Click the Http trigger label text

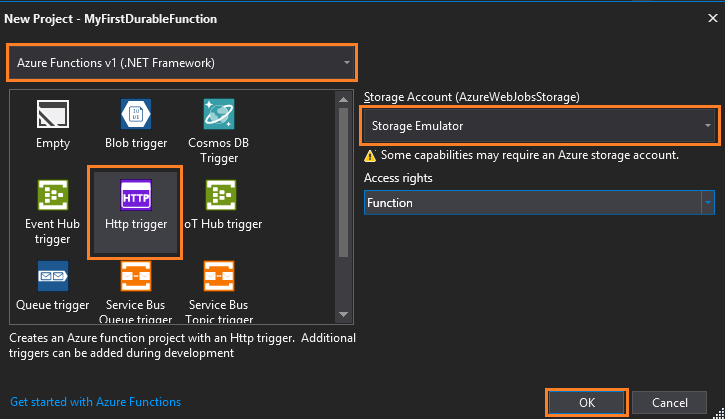pyautogui.click(x=136, y=224)
